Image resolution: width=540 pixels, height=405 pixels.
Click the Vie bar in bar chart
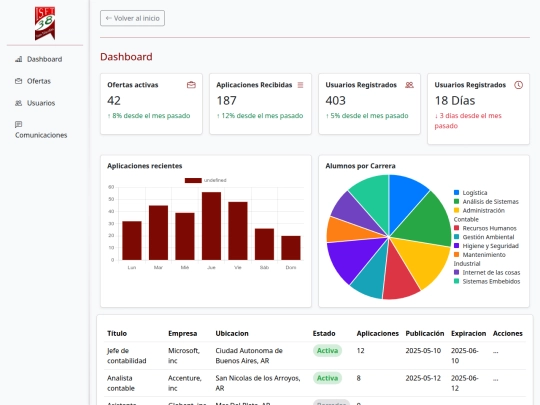pyautogui.click(x=238, y=231)
